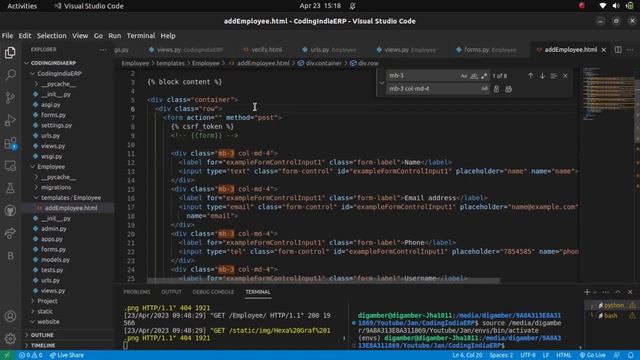This screenshot has width=640, height=360.
Task: Toggle Preserve Case in the replace box
Action: click(484, 89)
